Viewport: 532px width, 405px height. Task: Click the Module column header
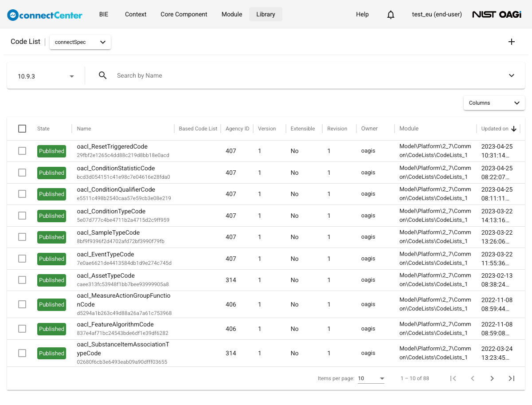point(409,129)
